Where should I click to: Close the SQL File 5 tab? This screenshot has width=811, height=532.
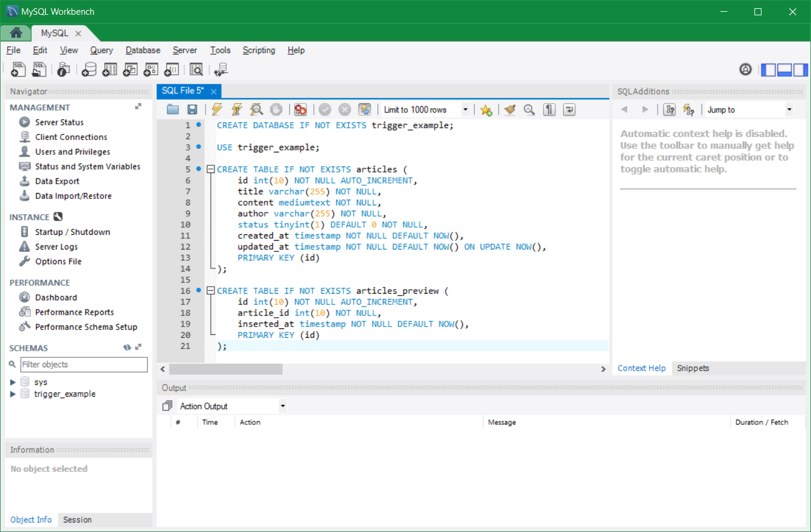point(214,91)
